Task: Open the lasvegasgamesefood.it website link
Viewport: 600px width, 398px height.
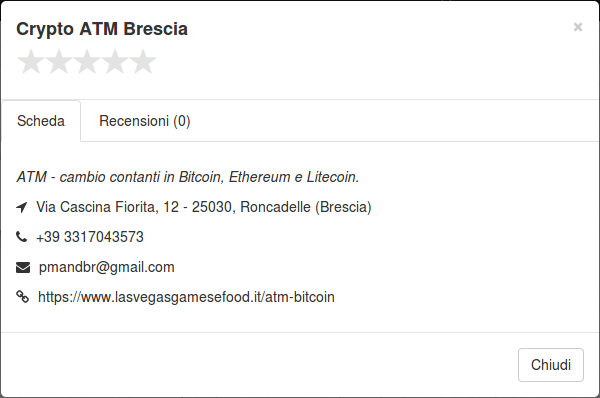Action: (186, 297)
